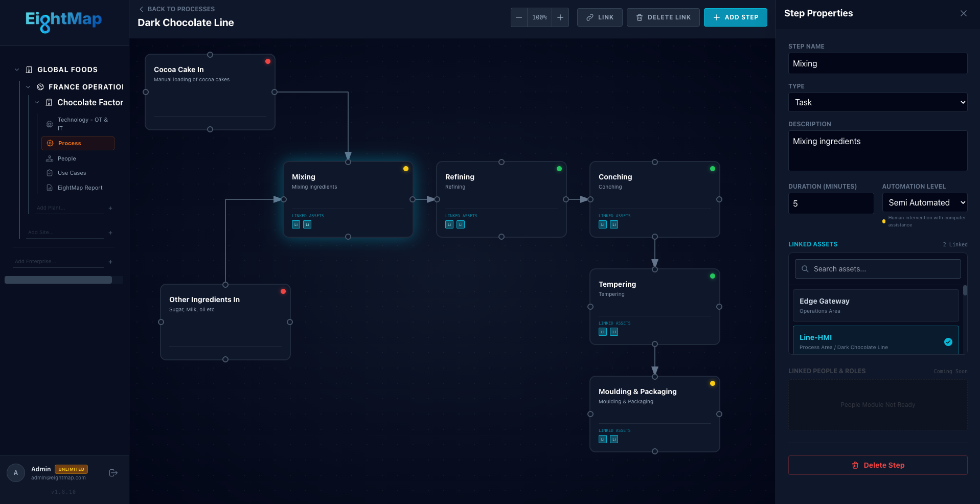Viewport: 980px width, 504px height.
Task: Click the Duration minutes input field
Action: pos(830,203)
